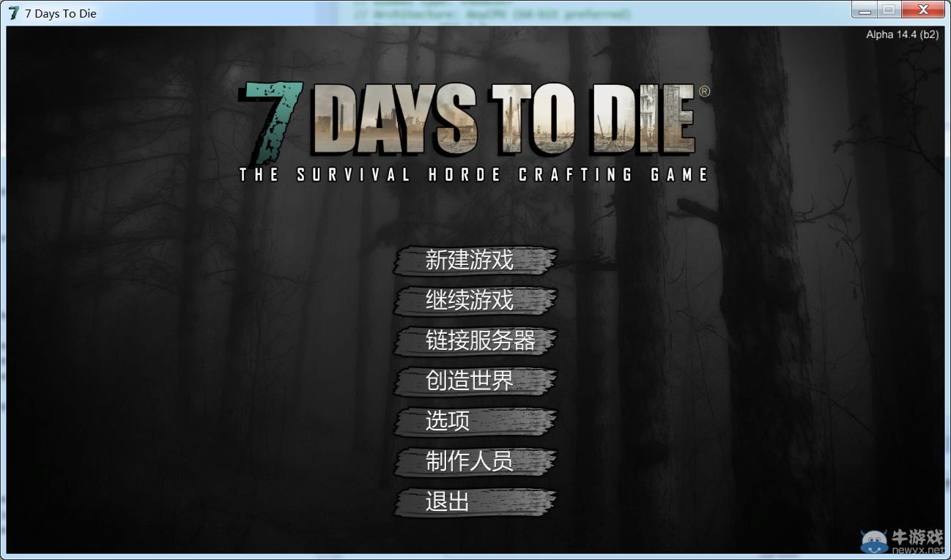Click the 7 Days To Die title-bar icon

(13, 13)
